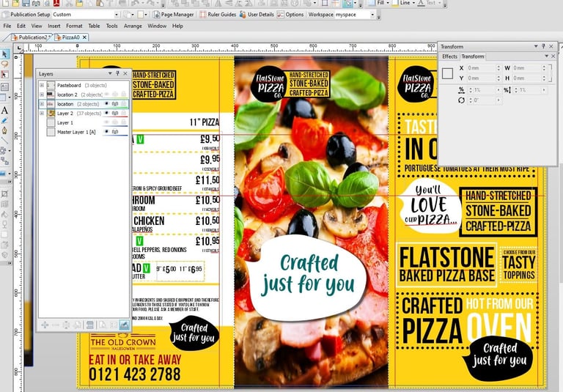Select the Lasso tool
The image size is (563, 392).
[4, 64]
